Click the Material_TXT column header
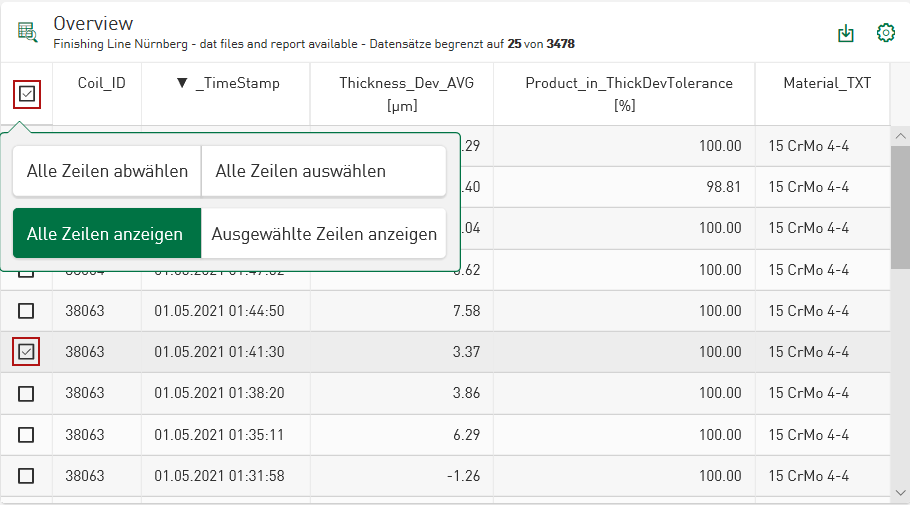Viewport: 910px width, 505px height. tap(821, 83)
